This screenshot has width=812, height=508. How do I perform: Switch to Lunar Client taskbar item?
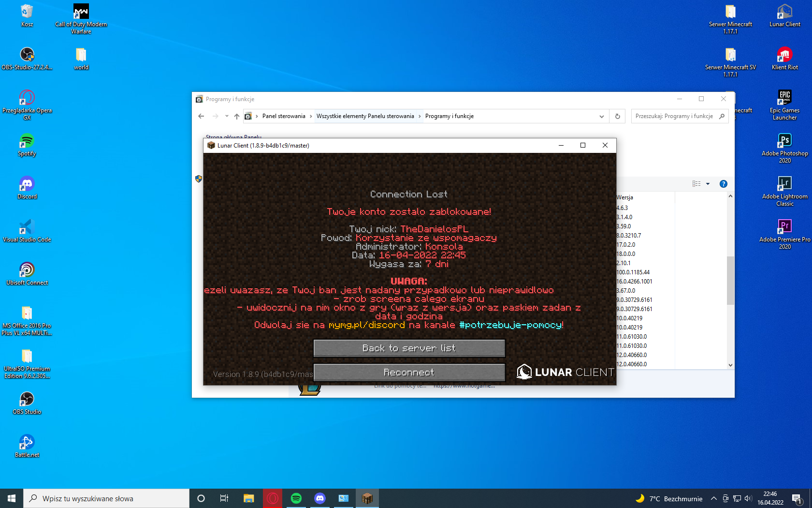(x=367, y=498)
